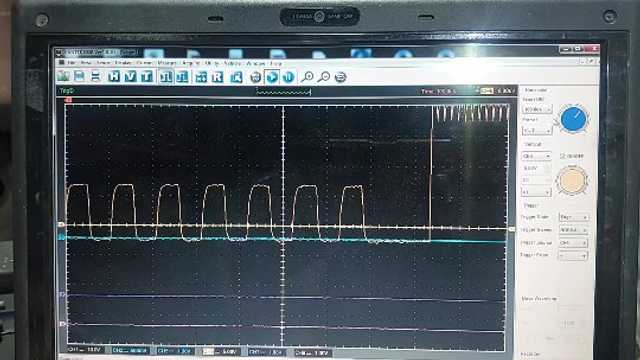Viewport: 640px width, 360px height.
Task: Click the CH6 entry in the bottom status bar
Action: pyautogui.click(x=312, y=352)
